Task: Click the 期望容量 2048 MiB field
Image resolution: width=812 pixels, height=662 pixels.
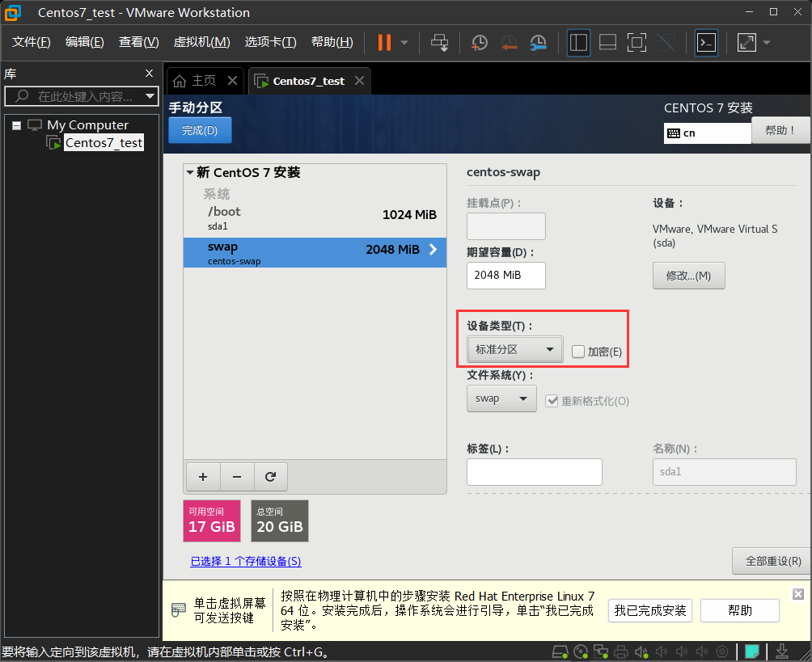Action: click(506, 276)
